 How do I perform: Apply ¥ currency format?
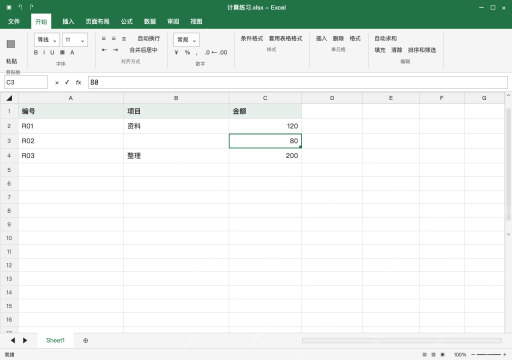[x=177, y=52]
